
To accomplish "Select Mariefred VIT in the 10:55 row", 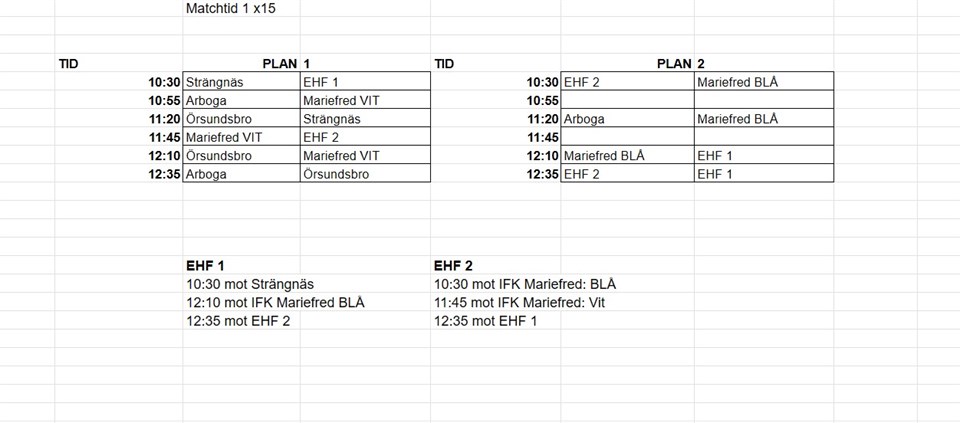I will coord(340,100).
